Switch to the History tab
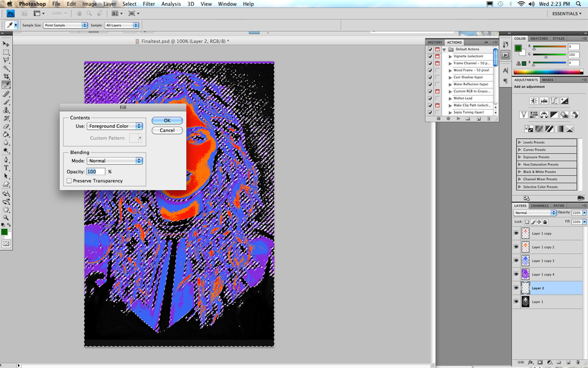This screenshot has height=368, width=588. [435, 42]
